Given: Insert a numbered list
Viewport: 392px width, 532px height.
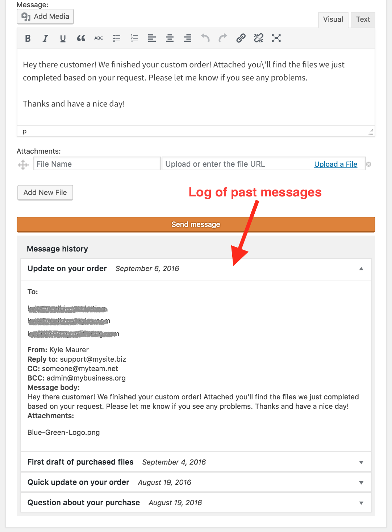Looking at the screenshot, I should tap(134, 38).
